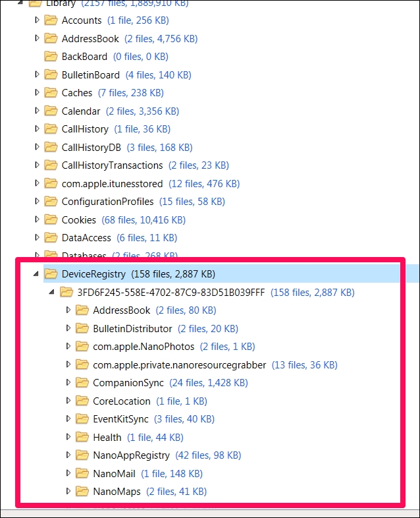
Task: Click the Calendar folder icon
Action: tap(51, 111)
